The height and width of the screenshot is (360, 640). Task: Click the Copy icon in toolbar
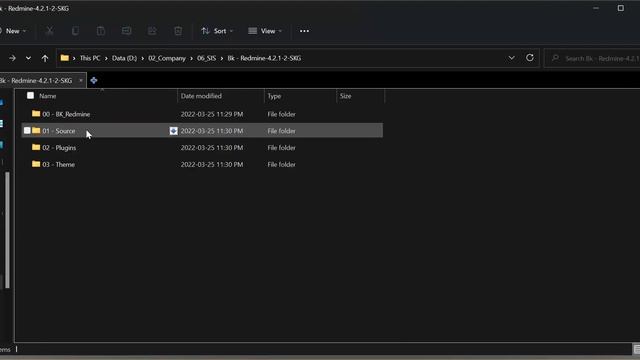tap(76, 31)
